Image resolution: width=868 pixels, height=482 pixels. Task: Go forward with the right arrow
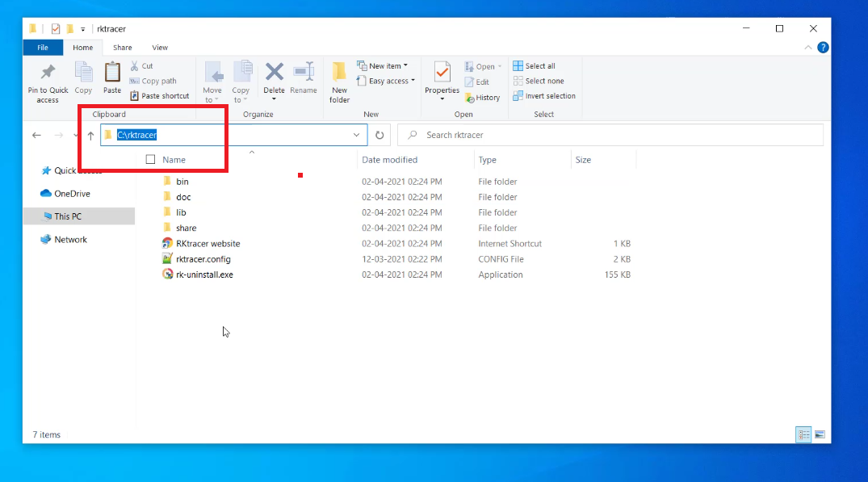coord(59,135)
